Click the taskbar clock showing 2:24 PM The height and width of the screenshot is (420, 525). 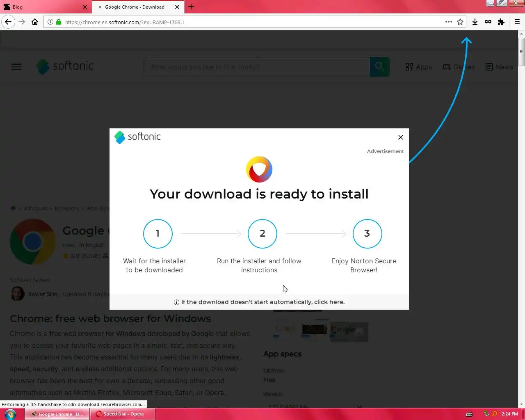point(510,414)
